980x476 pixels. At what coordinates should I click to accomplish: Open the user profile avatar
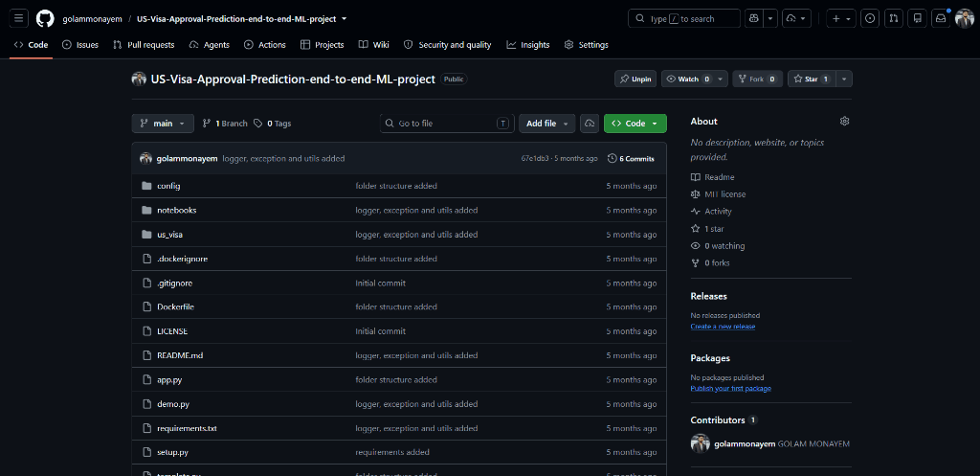(965, 19)
